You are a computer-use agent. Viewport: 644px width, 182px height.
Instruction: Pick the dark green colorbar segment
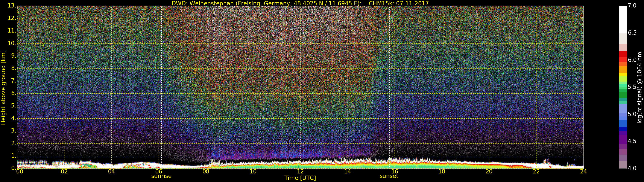point(623,95)
